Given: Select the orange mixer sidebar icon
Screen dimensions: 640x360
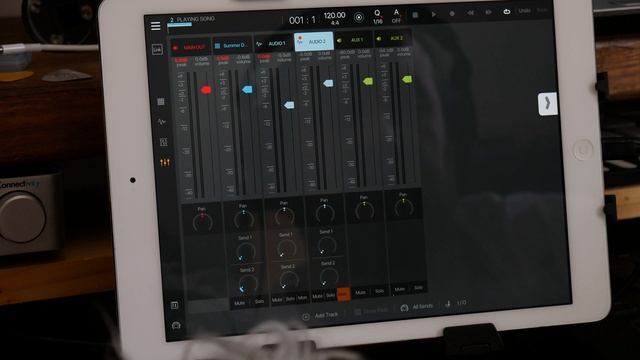Looking at the screenshot, I should point(165,162).
